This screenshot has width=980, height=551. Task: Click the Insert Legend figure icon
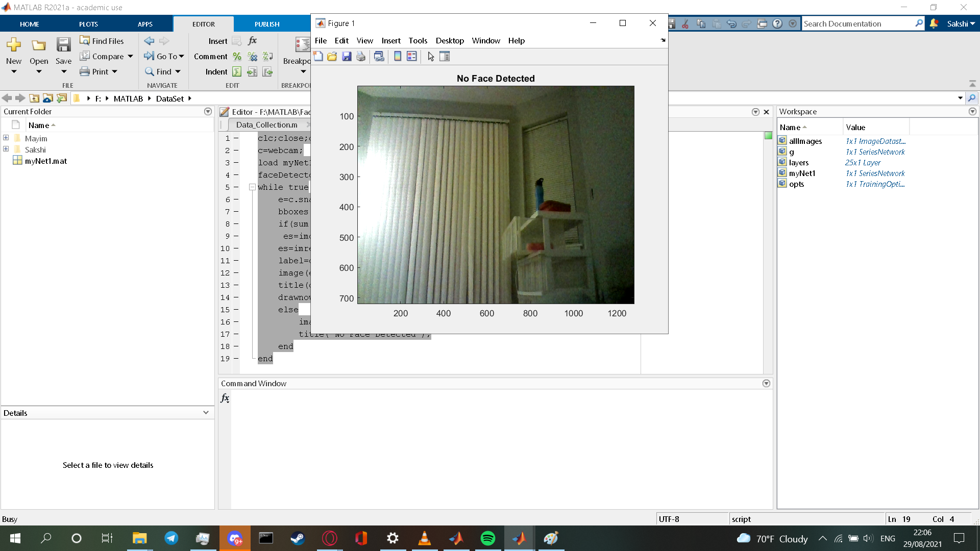point(412,57)
